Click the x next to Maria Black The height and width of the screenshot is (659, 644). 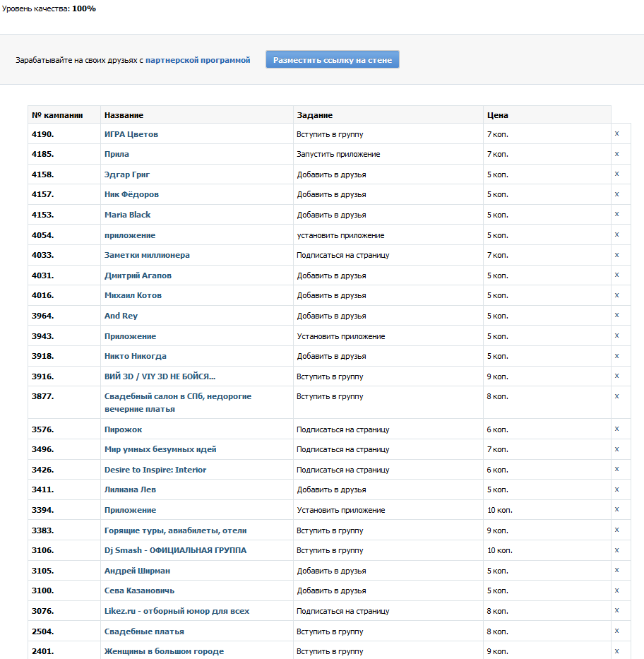(616, 214)
